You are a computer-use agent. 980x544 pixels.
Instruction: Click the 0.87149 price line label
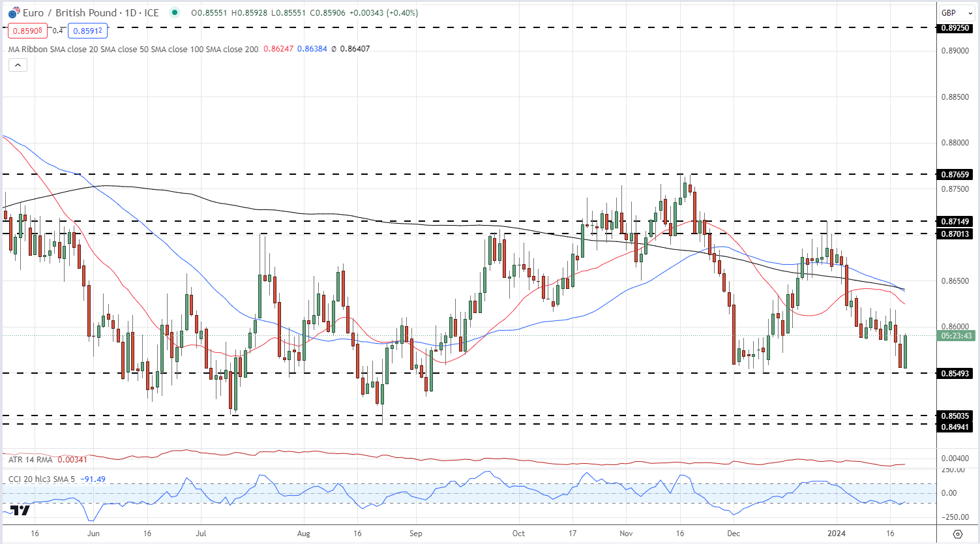tap(955, 222)
